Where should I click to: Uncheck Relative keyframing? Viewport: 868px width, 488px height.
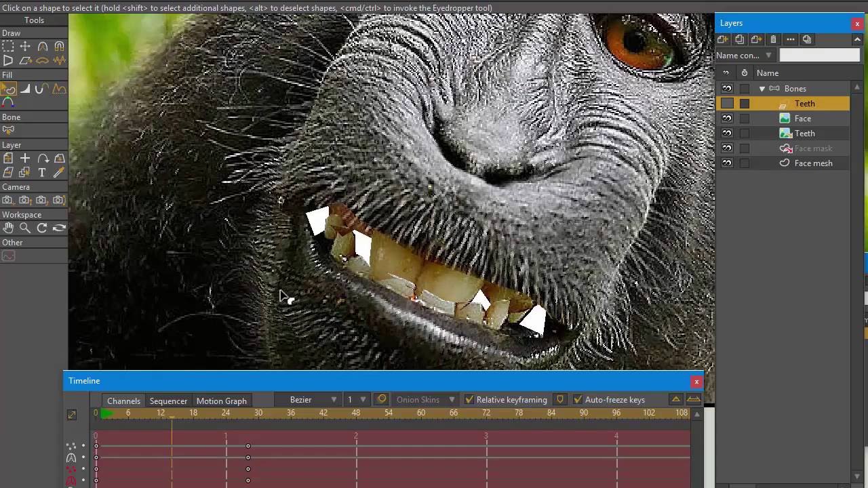(x=469, y=400)
